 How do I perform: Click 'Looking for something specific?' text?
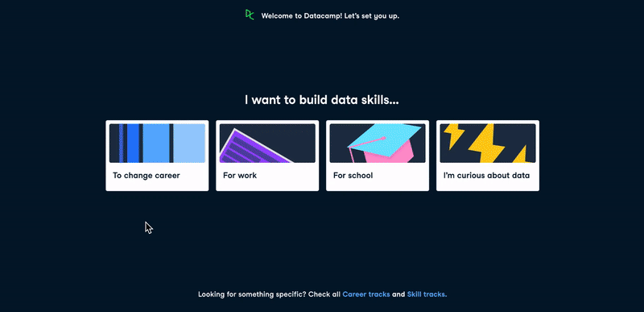pyautogui.click(x=252, y=294)
